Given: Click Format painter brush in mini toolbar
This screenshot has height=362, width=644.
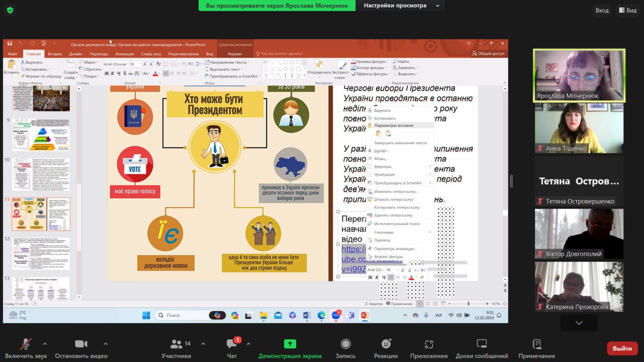Looking at the screenshot, I should coord(422,278).
